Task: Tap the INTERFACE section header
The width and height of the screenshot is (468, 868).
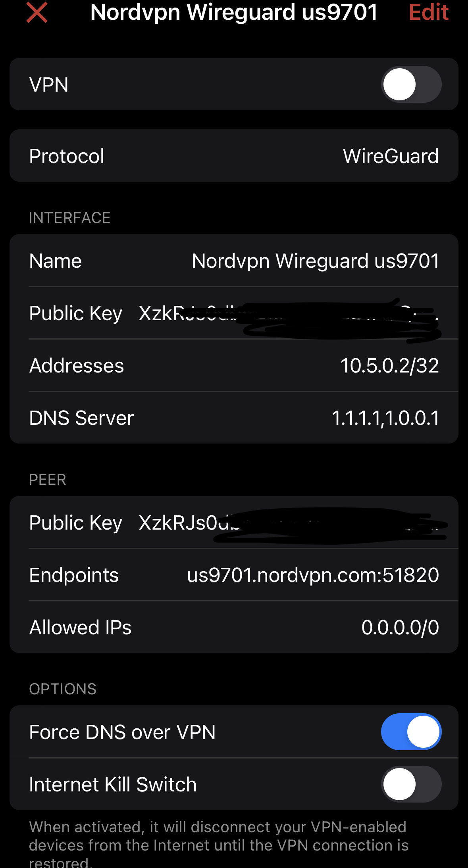Action: 70,218
